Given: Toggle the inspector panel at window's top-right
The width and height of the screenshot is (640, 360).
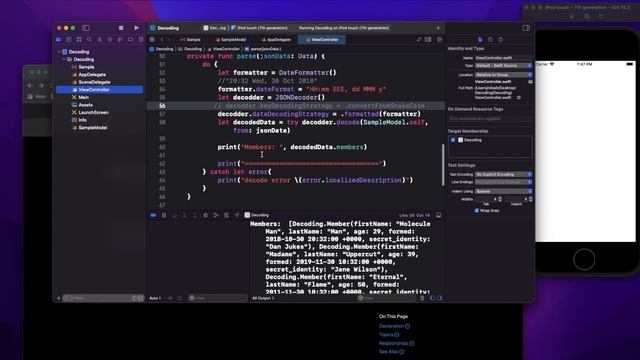Looking at the screenshot, I should pyautogui.click(x=526, y=28).
